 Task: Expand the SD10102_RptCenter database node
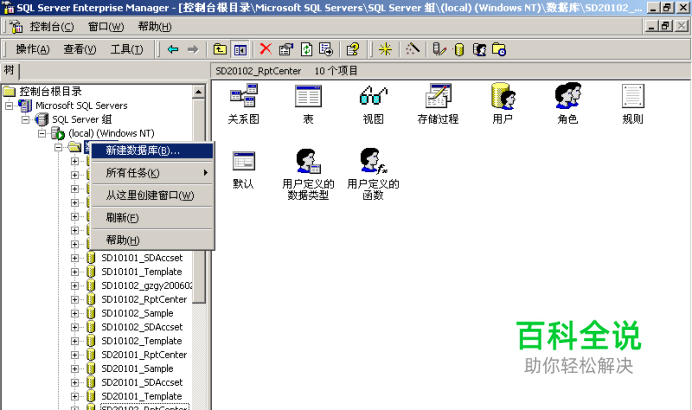click(x=75, y=299)
